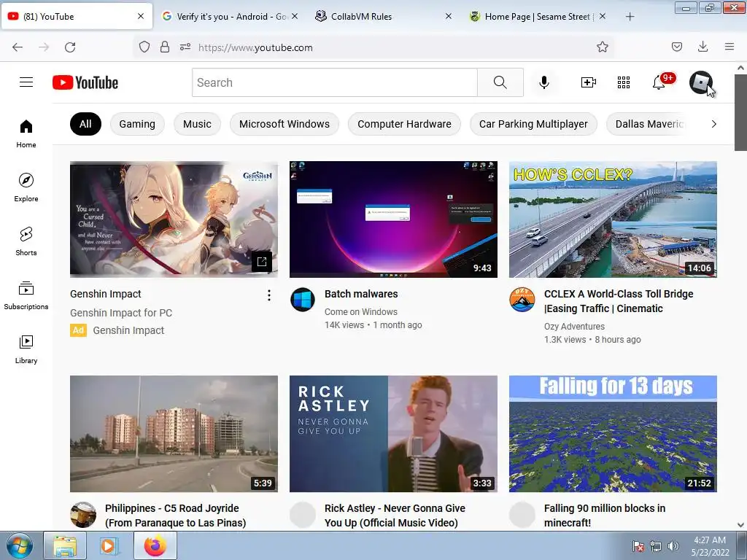Play the How's CCLEX 14:06 thumbnail
Image resolution: width=747 pixels, height=560 pixels.
click(x=613, y=219)
